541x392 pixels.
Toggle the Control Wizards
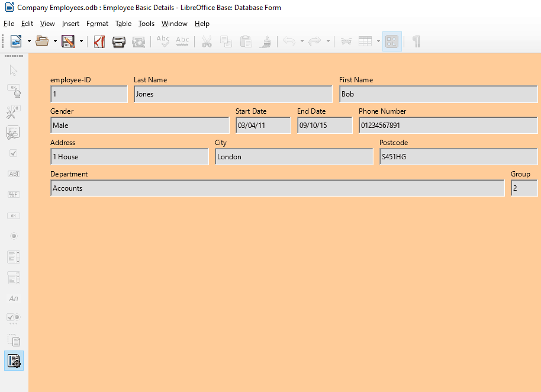(14, 111)
